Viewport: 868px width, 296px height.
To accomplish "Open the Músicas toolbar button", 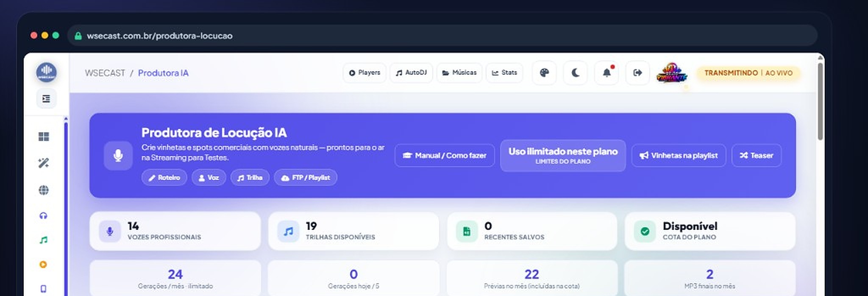I will coord(459,73).
